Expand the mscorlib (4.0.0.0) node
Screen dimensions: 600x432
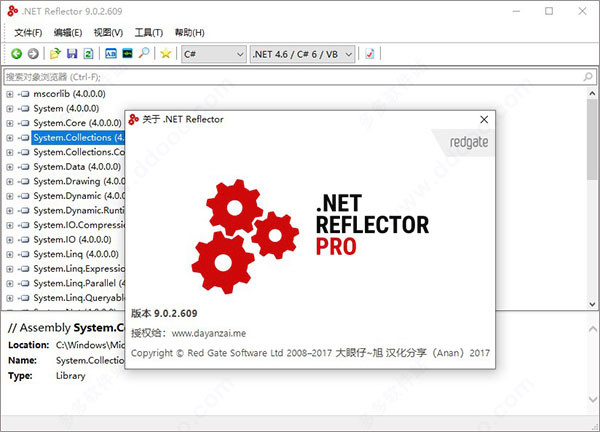tap(10, 94)
